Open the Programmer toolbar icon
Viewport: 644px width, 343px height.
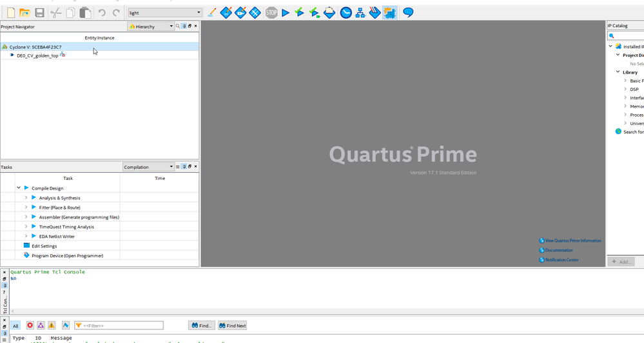point(375,13)
